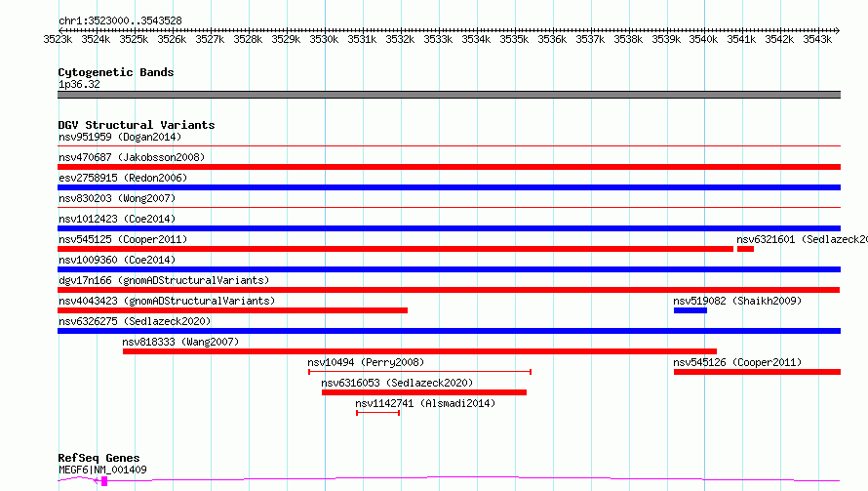Open variant nsv6316053 (Sedlazeck2020) label

coord(397,383)
